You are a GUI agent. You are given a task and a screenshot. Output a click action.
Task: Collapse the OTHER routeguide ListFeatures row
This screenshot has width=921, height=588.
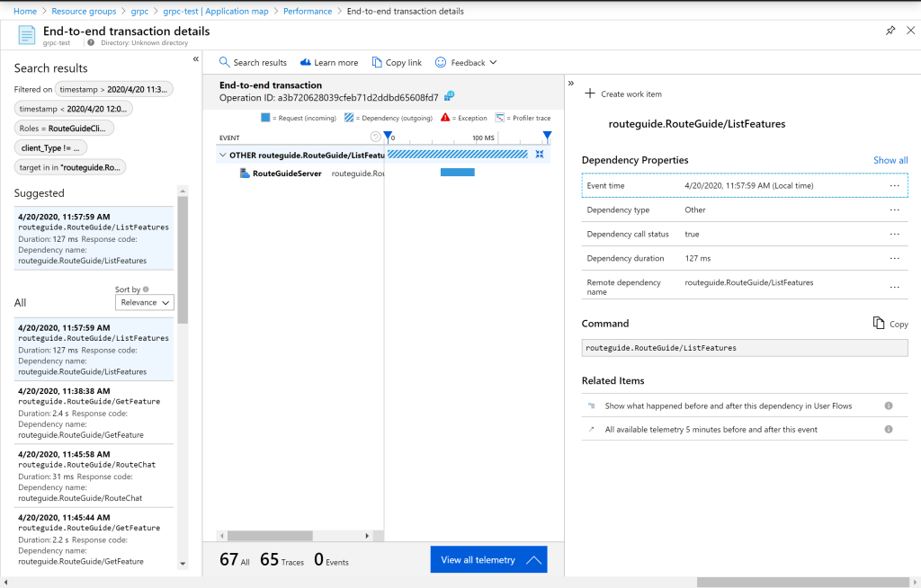223,155
